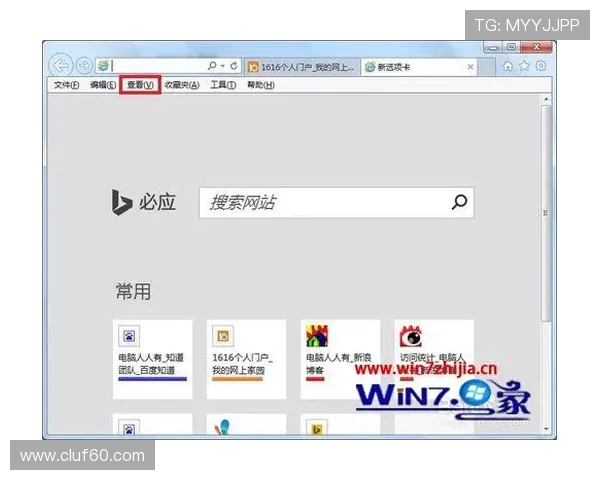This screenshot has width=600, height=480.
Task: Go back with the browser Back arrow
Action: point(61,65)
